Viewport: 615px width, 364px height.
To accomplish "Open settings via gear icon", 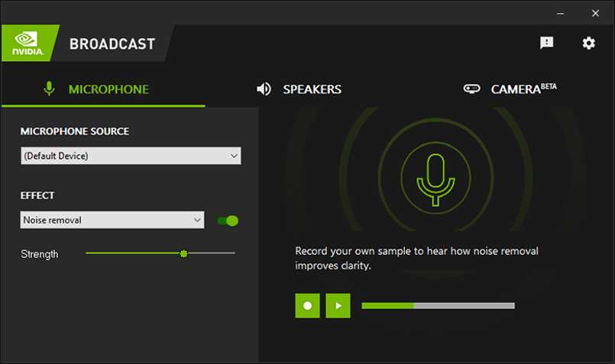I will pyautogui.click(x=588, y=43).
